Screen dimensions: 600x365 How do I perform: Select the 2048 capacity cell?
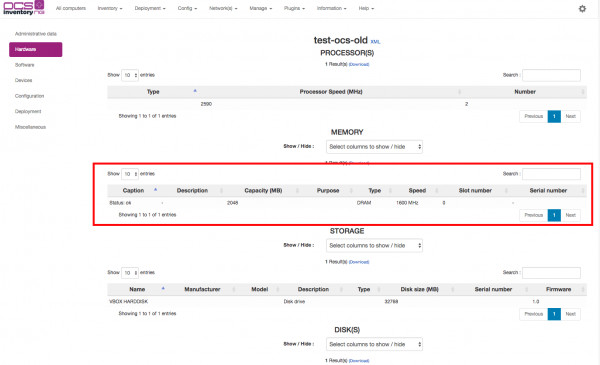click(x=232, y=203)
